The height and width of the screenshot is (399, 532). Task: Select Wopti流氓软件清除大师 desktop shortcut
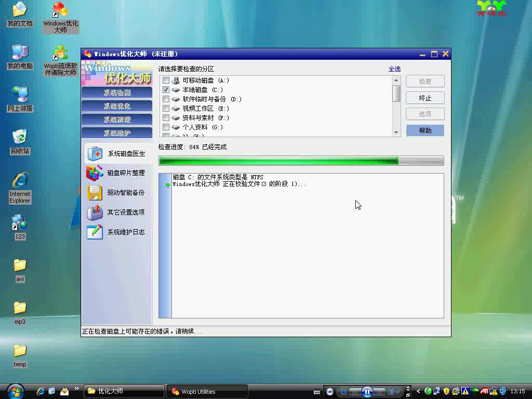(x=60, y=60)
